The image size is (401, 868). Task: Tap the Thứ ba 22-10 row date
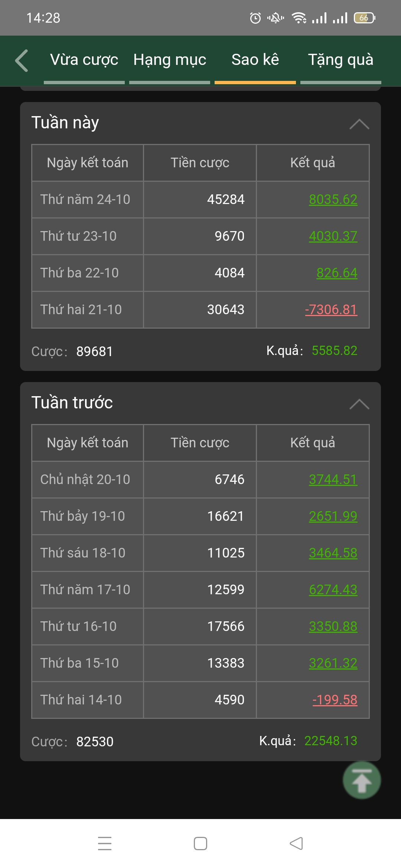click(x=79, y=273)
